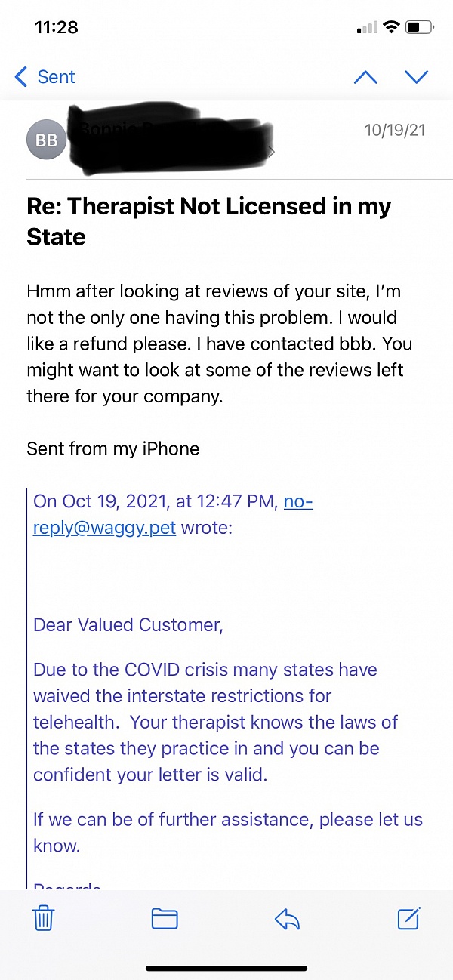Tap the email subject Re: Therapist Not Licensed

pyautogui.click(x=209, y=221)
